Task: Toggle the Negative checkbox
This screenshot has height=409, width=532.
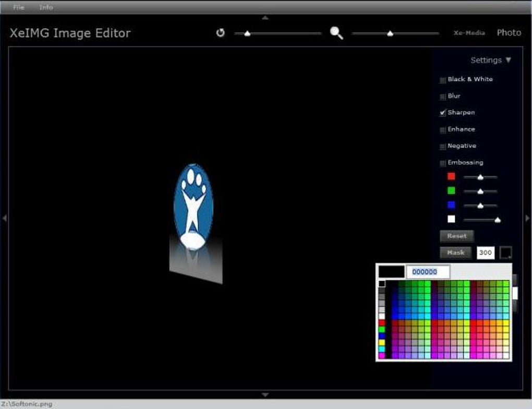Action: (443, 147)
